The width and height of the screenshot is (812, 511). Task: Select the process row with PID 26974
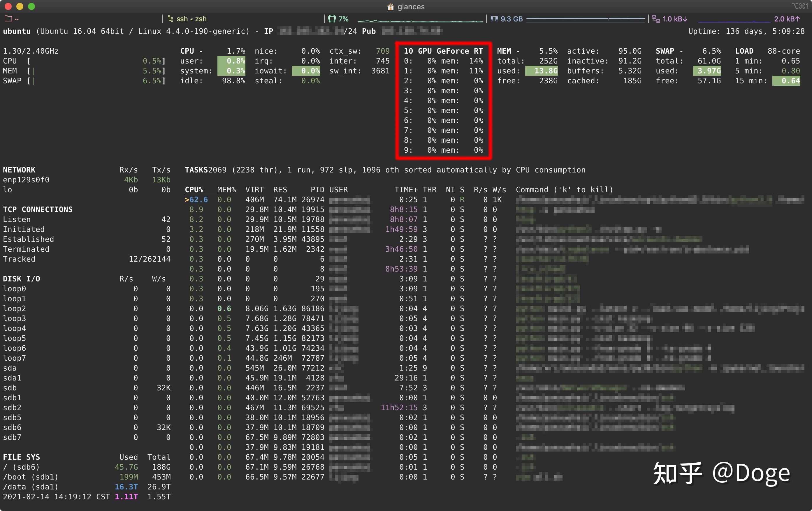313,200
